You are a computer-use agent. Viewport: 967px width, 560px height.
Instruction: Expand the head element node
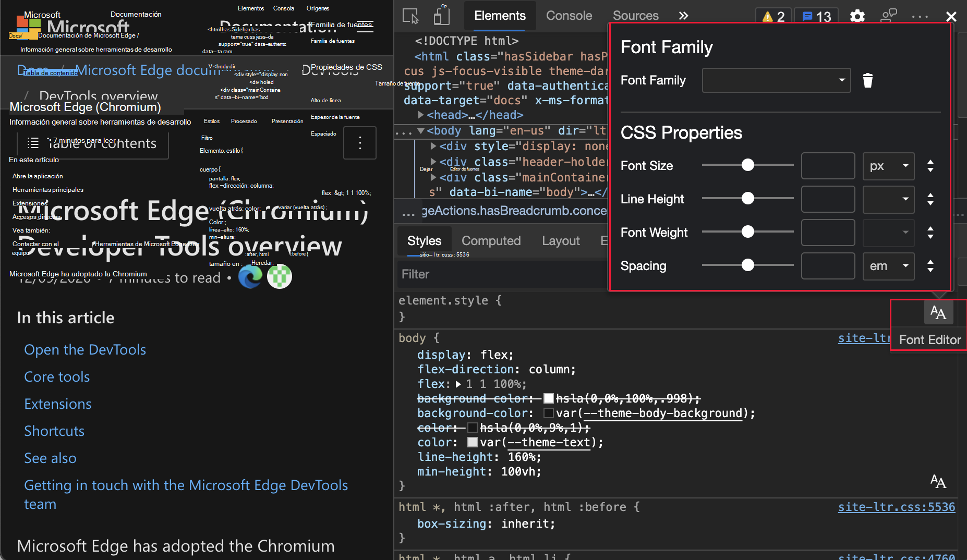(421, 115)
